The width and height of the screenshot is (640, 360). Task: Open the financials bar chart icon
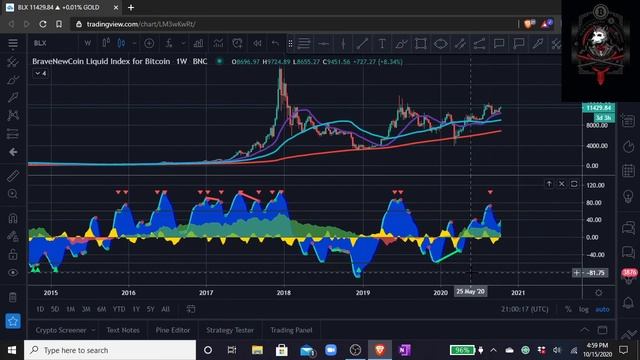point(198,43)
